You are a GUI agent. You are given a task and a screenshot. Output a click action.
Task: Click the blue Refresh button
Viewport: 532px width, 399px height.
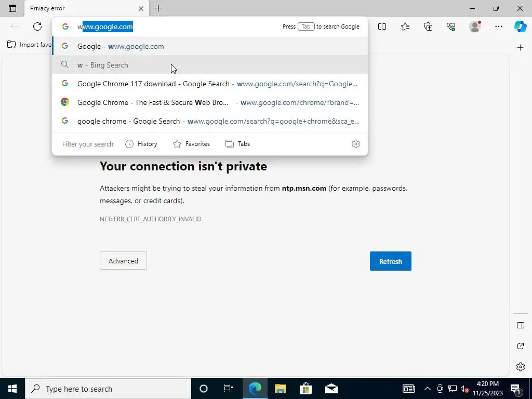(x=391, y=261)
